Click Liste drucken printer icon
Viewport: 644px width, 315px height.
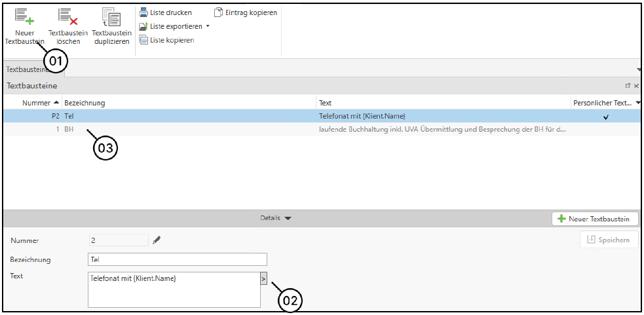coord(143,12)
